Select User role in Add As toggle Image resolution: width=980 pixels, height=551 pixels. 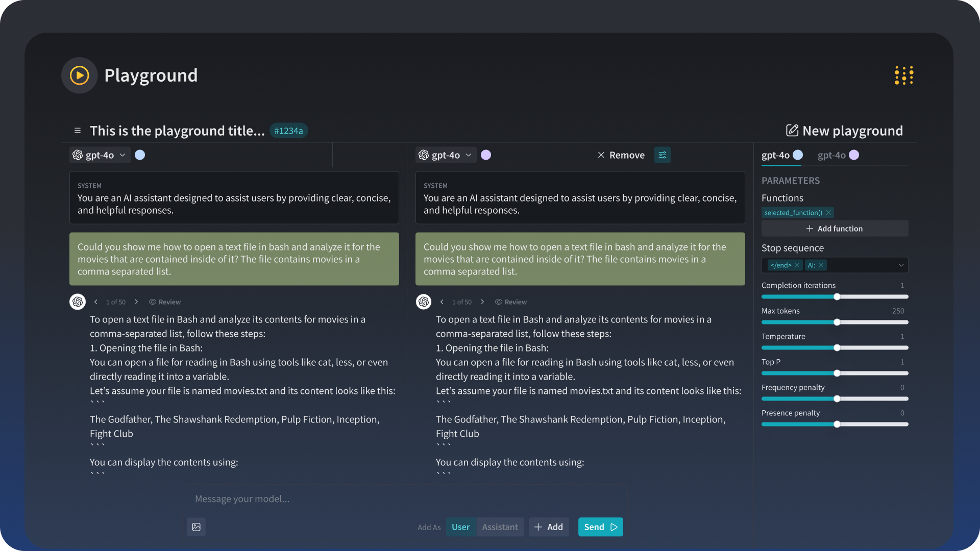point(460,527)
